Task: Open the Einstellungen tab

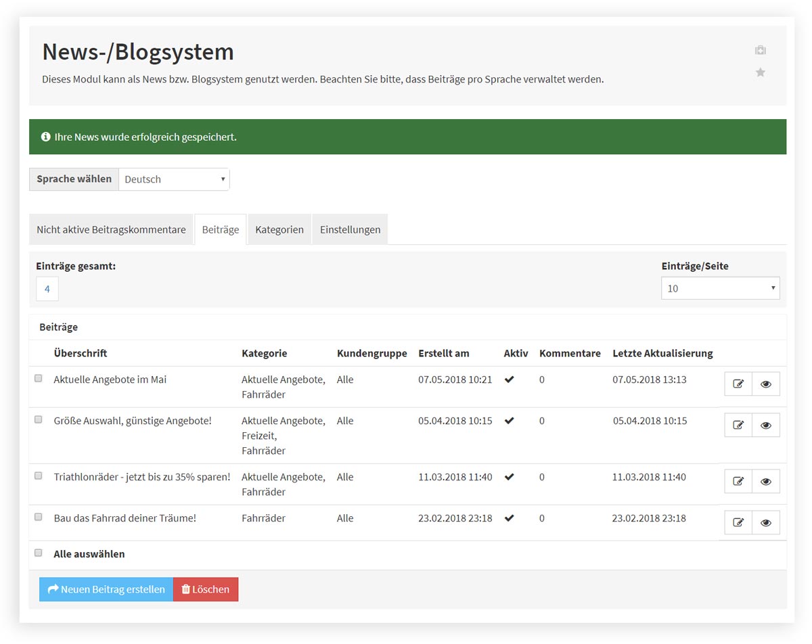Action: point(350,229)
